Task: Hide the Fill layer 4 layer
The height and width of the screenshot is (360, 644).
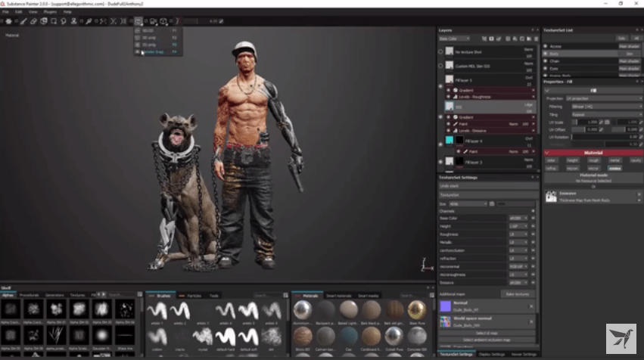Action: click(440, 144)
